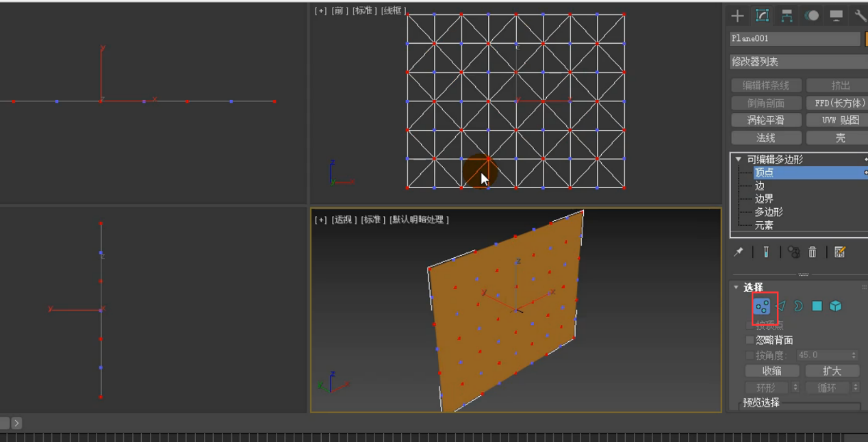This screenshot has width=868, height=442.
Task: Select Element sub-object cube icon
Action: pyautogui.click(x=835, y=306)
